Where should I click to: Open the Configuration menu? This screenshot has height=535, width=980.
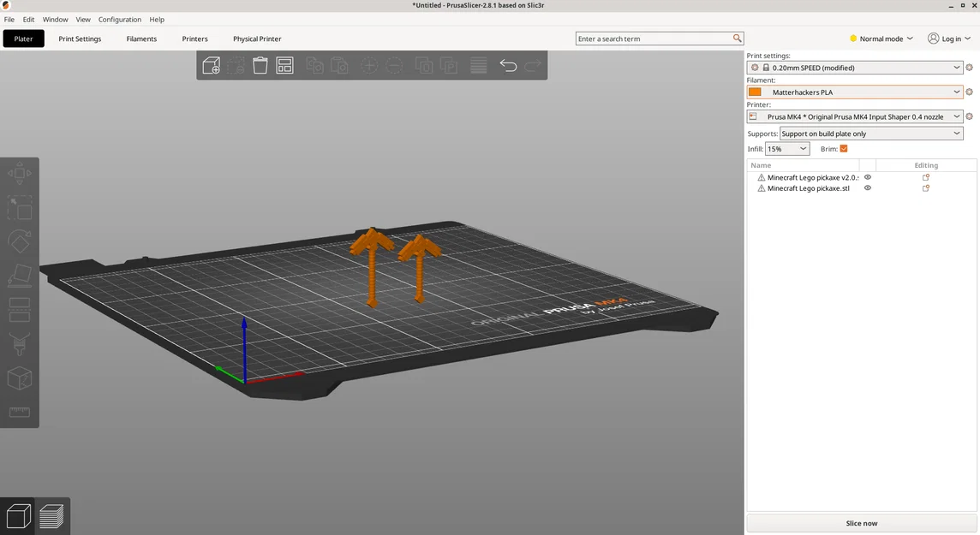[119, 20]
